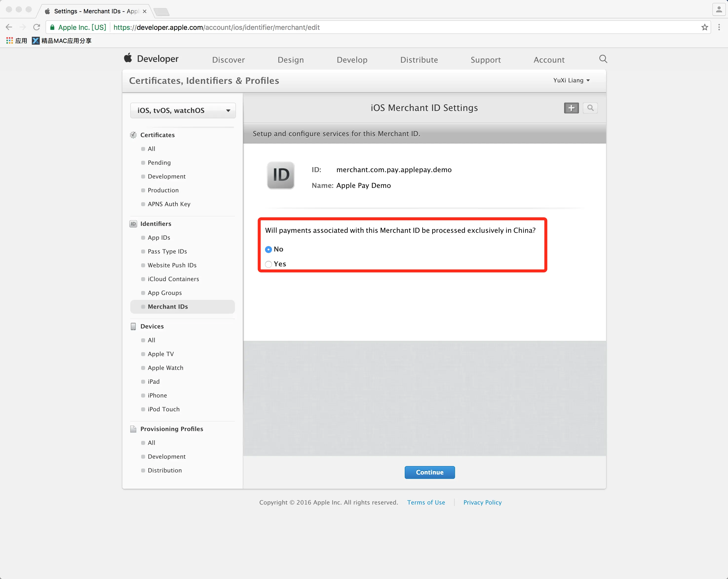The width and height of the screenshot is (728, 579).
Task: Open the Chrome three-dot menu
Action: [x=719, y=27]
